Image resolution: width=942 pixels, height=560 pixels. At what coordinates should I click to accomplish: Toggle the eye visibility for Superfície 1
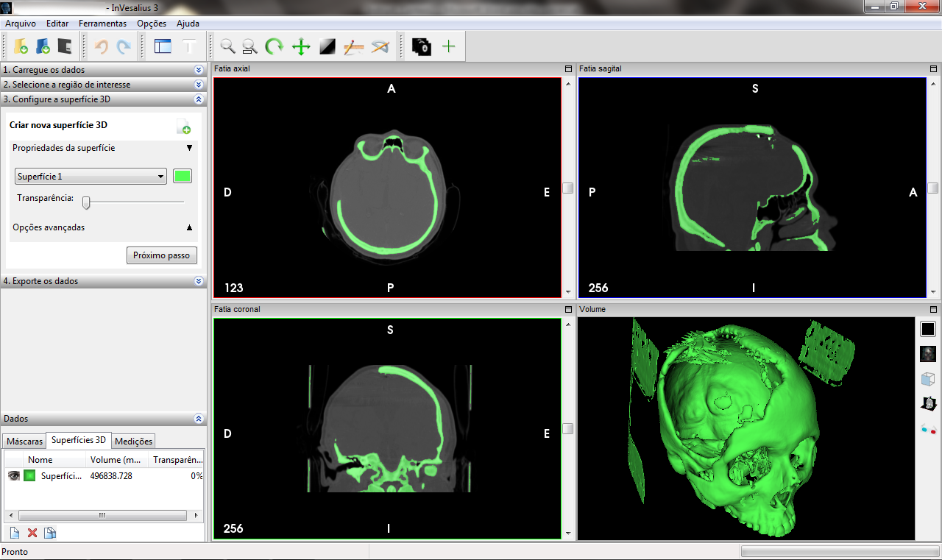pos(13,476)
